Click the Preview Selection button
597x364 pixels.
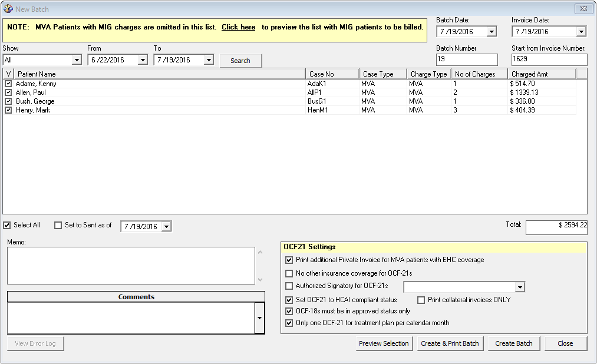click(x=384, y=343)
